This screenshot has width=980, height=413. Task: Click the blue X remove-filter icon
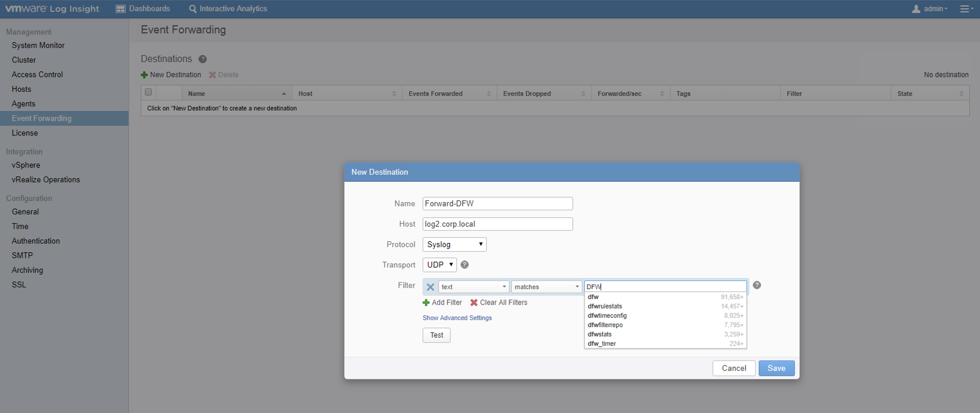tap(430, 287)
